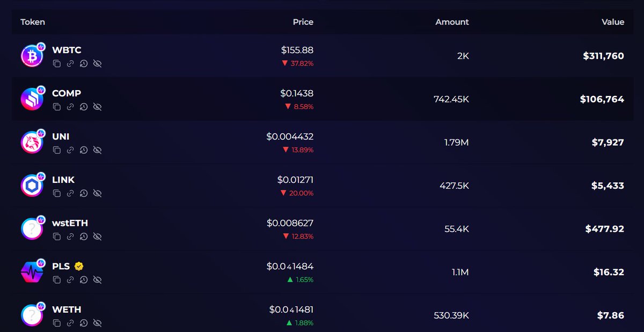View wstETH history icon
This screenshot has height=332, width=644.
pyautogui.click(x=84, y=237)
